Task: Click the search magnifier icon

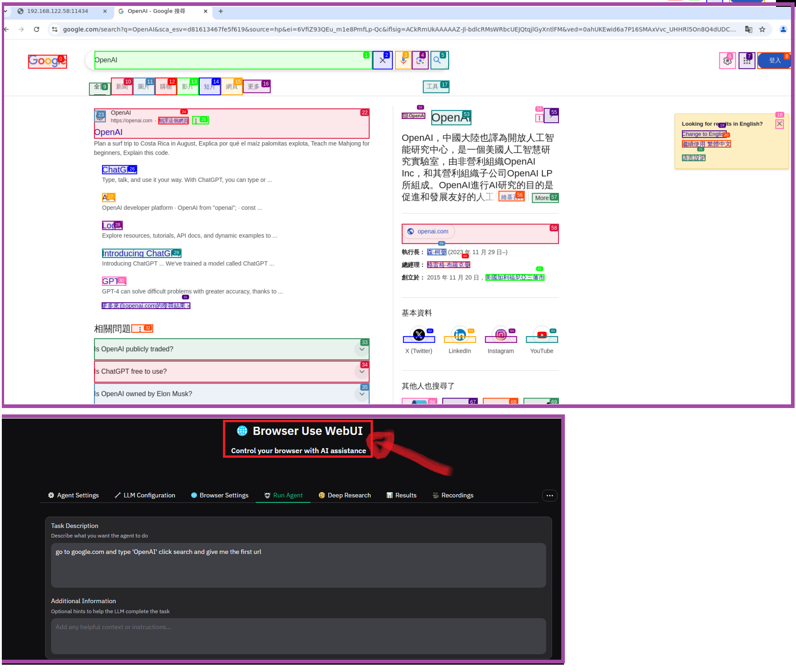Action: 439,60
